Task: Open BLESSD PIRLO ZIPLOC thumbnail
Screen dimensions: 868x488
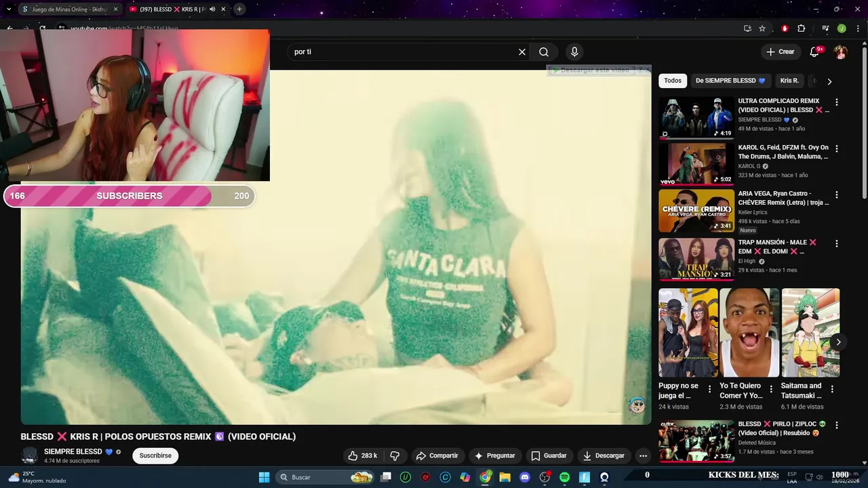Action: 696,441
